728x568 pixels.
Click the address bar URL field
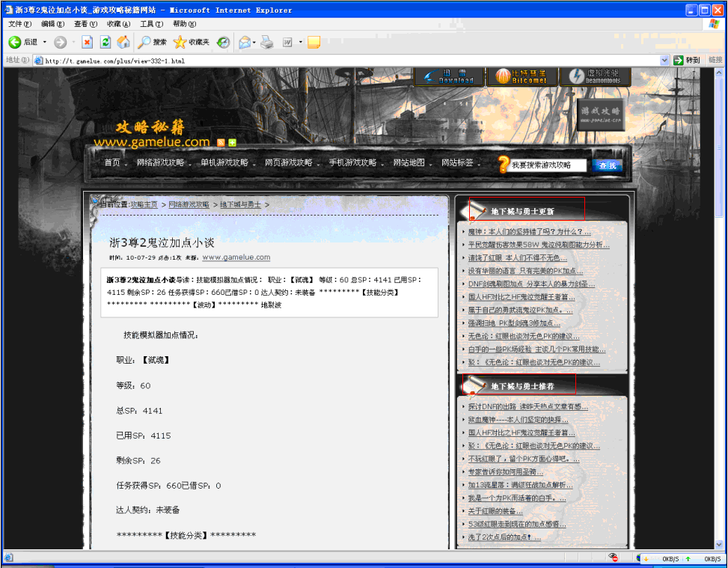[x=352, y=61]
